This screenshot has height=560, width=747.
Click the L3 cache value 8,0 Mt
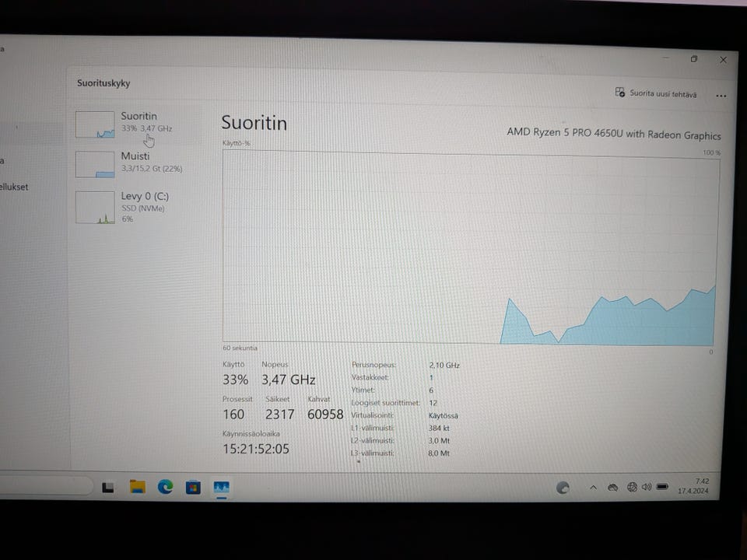438,453
